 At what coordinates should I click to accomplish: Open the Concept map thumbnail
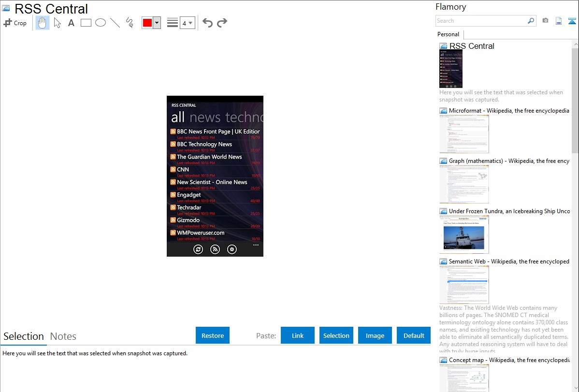pyautogui.click(x=464, y=378)
